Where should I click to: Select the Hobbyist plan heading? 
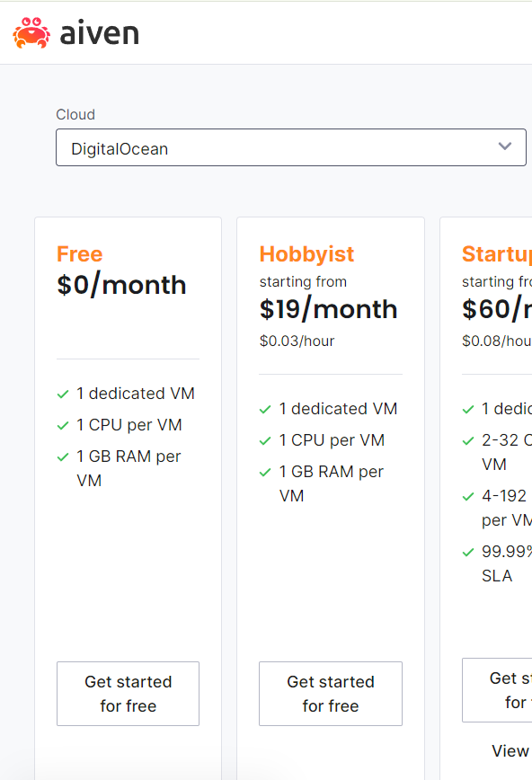pos(306,254)
